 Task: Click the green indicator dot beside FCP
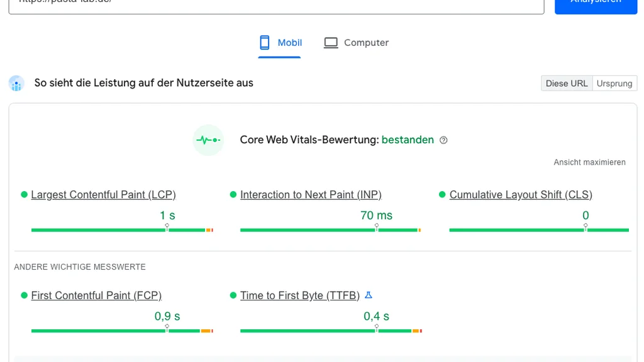[23, 295]
